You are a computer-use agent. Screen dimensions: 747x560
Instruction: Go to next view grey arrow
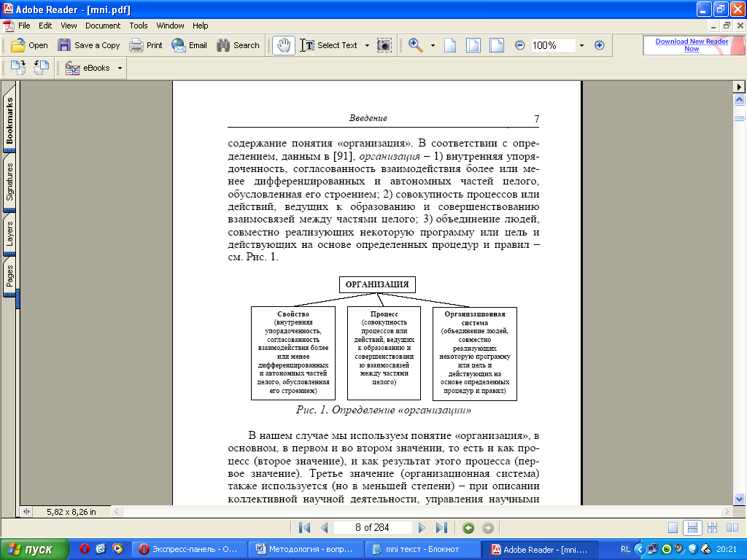tap(488, 528)
